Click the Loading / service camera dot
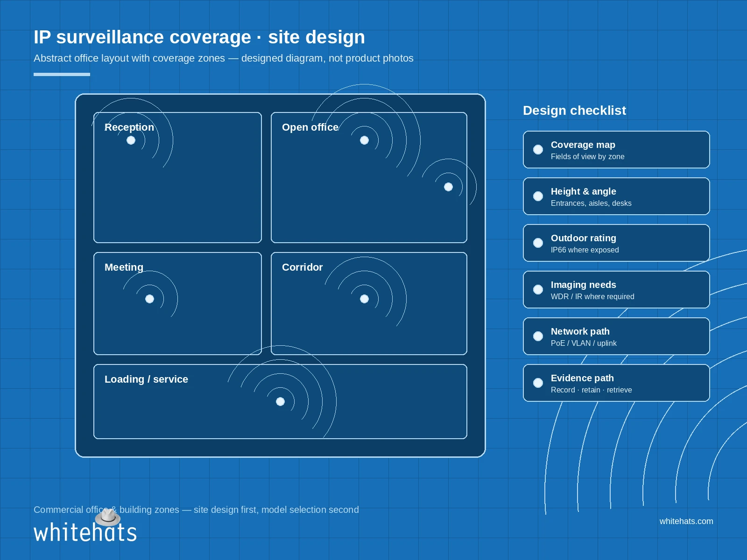Image resolution: width=747 pixels, height=560 pixels. coord(280,401)
